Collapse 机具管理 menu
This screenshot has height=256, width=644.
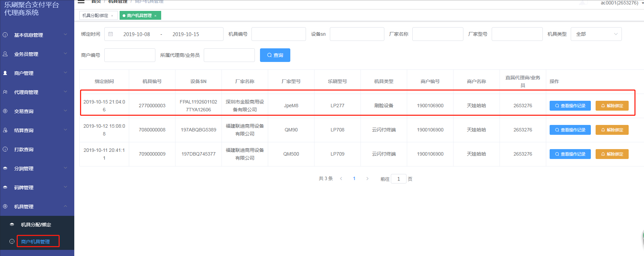tap(65, 206)
